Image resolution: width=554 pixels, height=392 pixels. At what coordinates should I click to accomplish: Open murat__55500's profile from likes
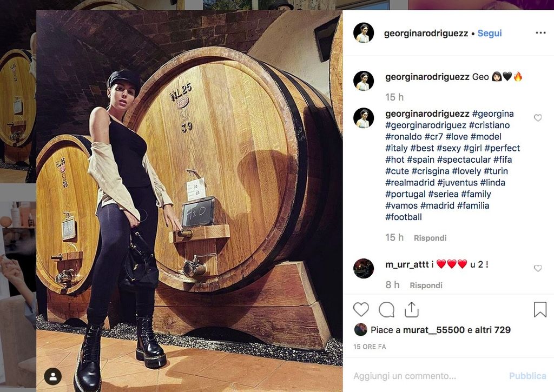(x=433, y=330)
